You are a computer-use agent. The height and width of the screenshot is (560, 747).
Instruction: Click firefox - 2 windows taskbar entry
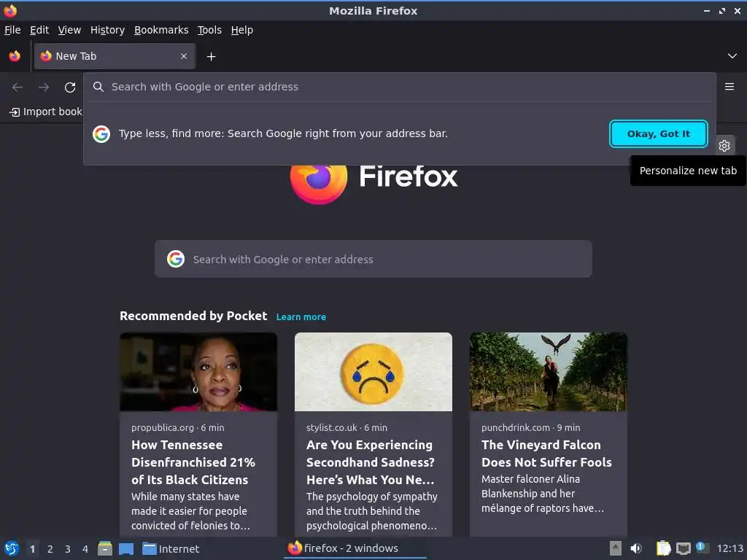pos(355,548)
